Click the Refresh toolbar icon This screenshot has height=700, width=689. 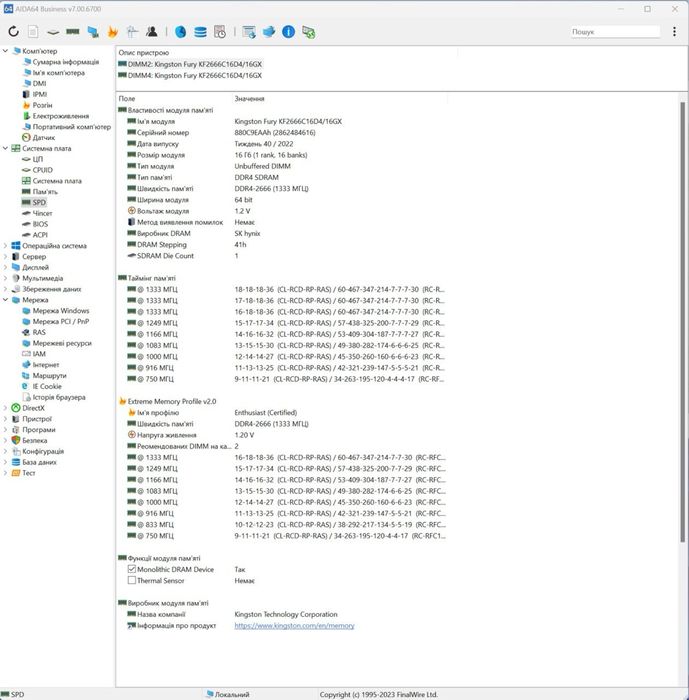click(x=13, y=32)
